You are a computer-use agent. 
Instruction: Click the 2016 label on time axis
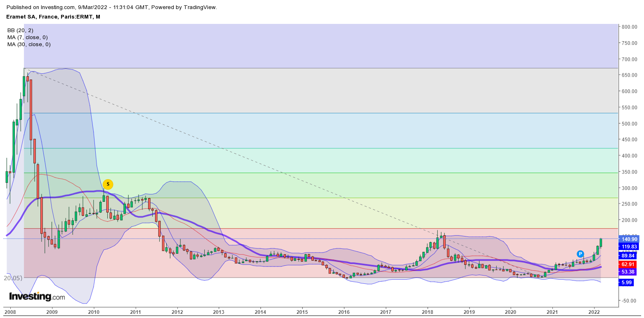coord(344,311)
